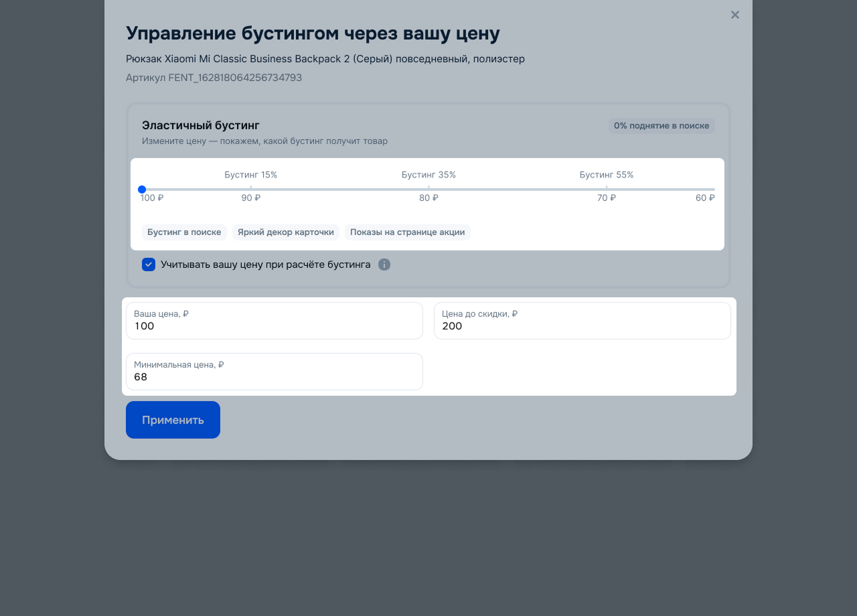Close the boosting management dialog
The width and height of the screenshot is (857, 616).
(x=734, y=15)
